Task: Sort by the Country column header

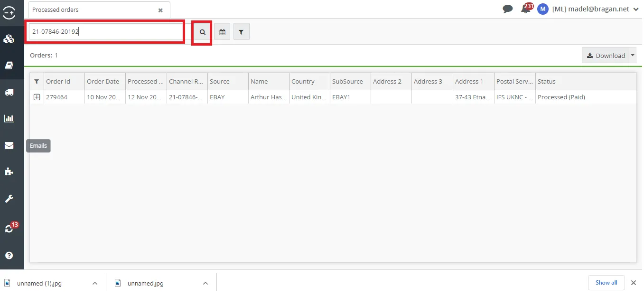Action: coord(309,81)
